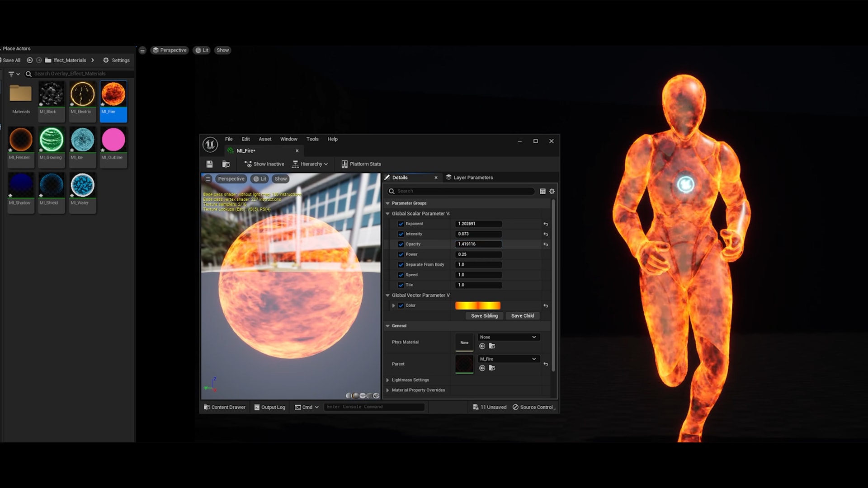This screenshot has height=488, width=868.
Task: Select the MI_Glowing material thumbnail
Action: pyautogui.click(x=51, y=140)
